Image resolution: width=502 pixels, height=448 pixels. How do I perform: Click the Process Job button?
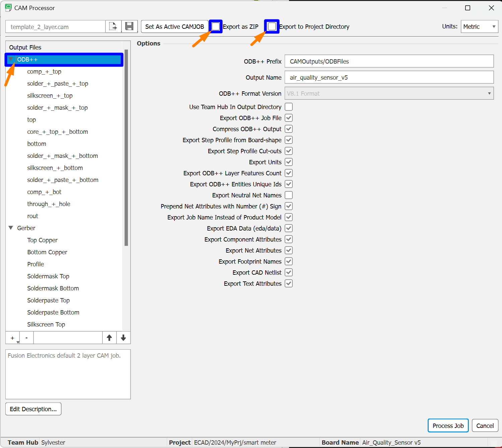tap(448, 425)
